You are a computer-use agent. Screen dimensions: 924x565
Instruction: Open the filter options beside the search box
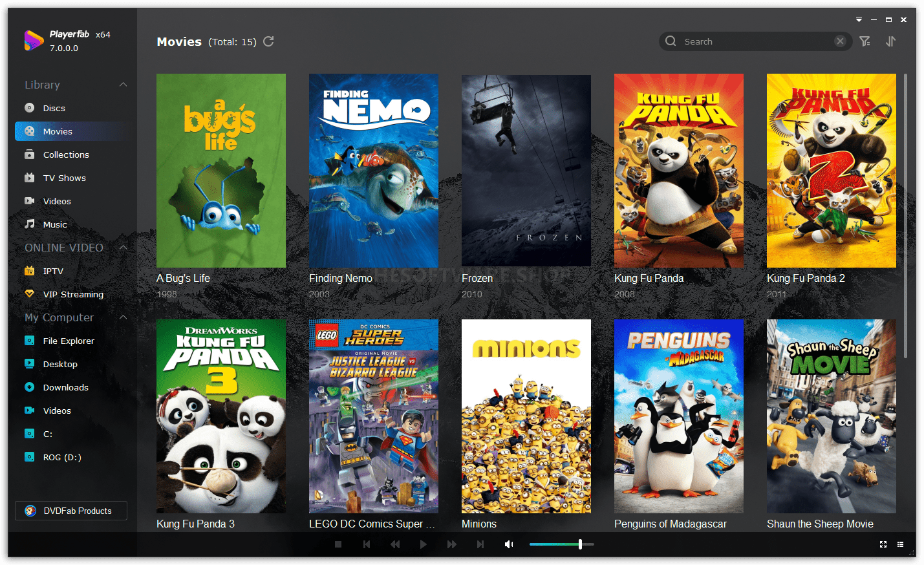point(865,41)
